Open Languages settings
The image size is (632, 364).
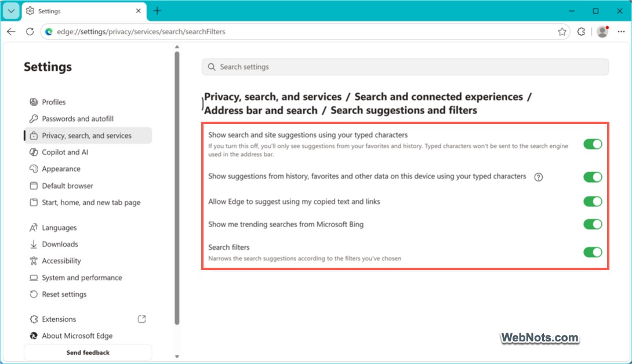(x=88, y=227)
